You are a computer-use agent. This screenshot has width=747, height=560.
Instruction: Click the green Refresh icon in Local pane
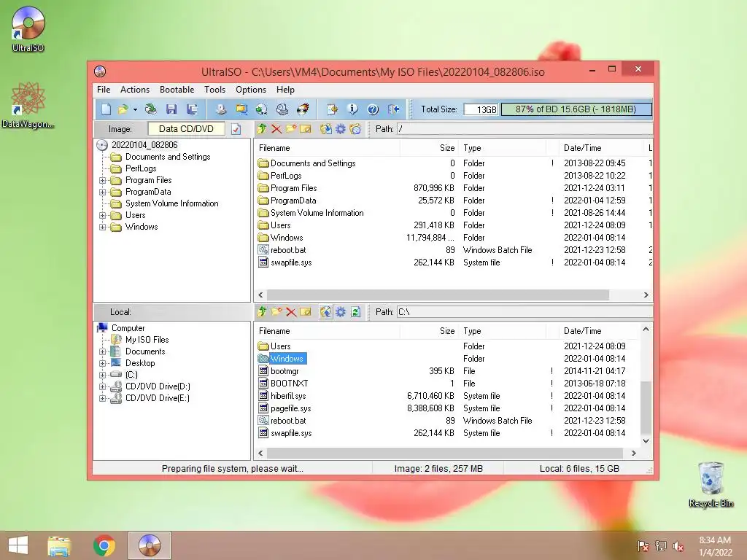355,312
